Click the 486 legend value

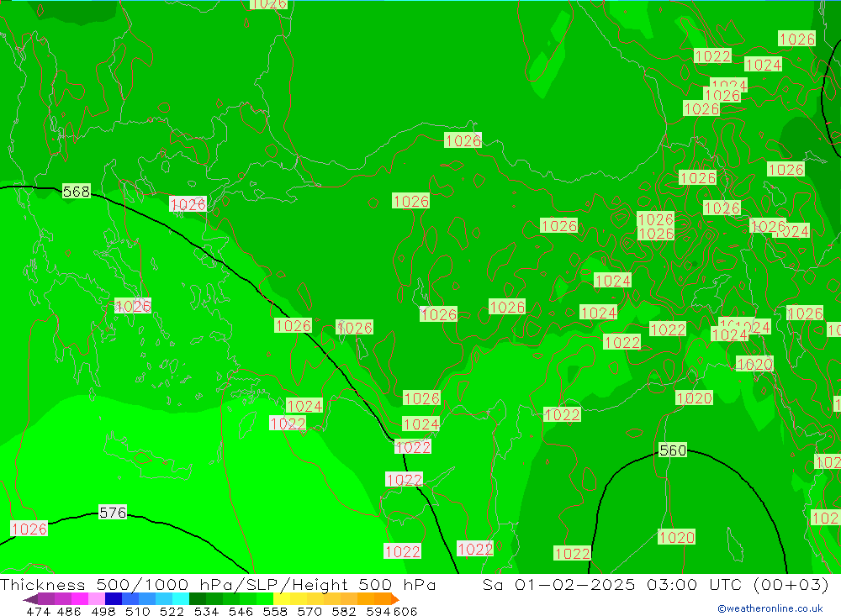[69, 611]
